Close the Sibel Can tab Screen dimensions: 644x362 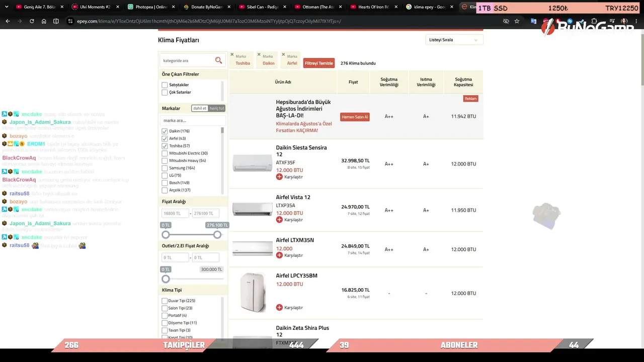coord(285,7)
